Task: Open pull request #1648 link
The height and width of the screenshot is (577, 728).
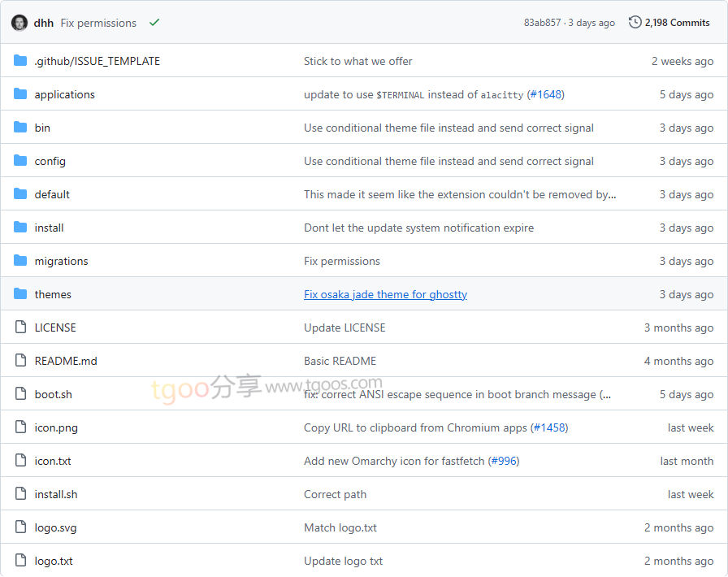Action: coord(545,94)
